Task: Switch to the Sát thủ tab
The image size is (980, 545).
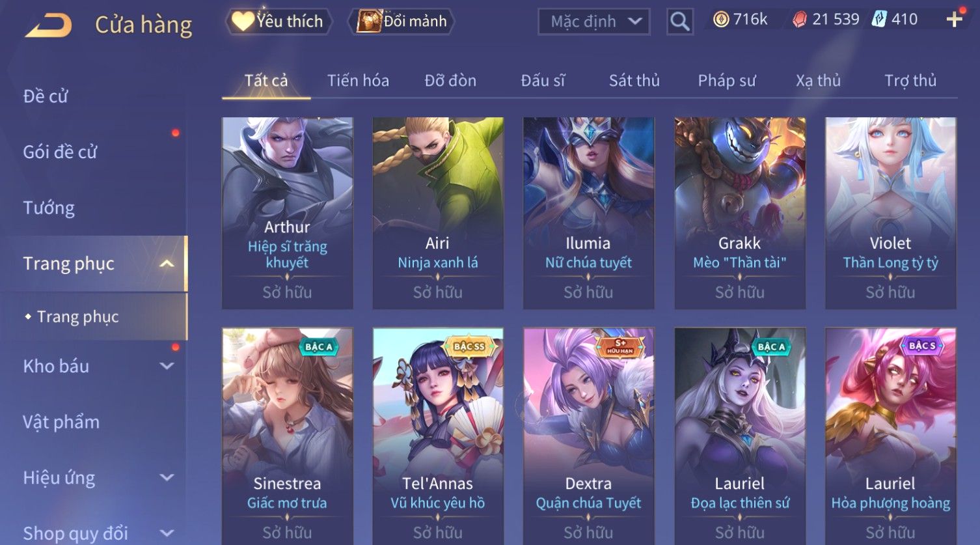Action: 634,81
